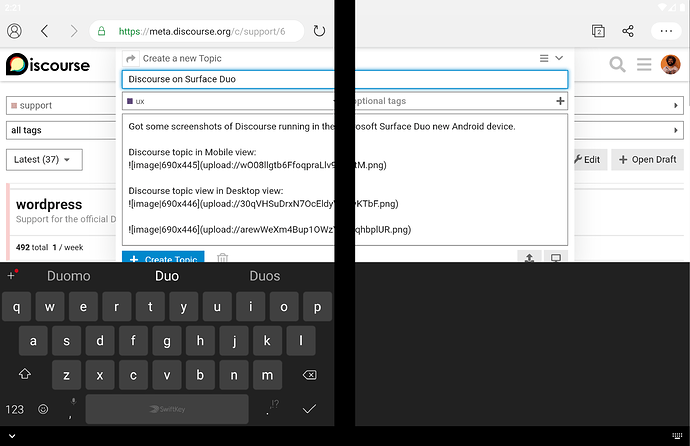Tap the keyboard checkmark enter key

click(x=309, y=409)
